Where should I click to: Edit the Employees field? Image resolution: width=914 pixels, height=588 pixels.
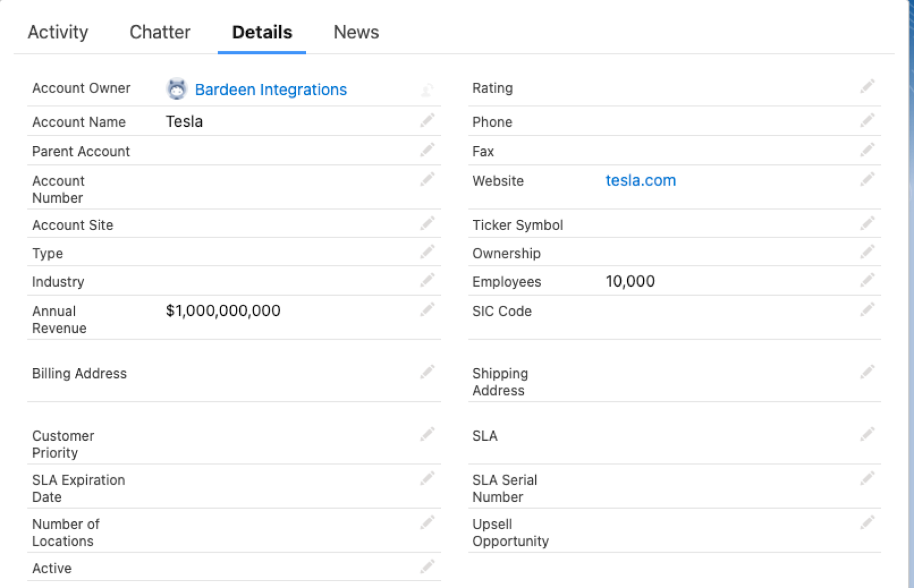[867, 280]
